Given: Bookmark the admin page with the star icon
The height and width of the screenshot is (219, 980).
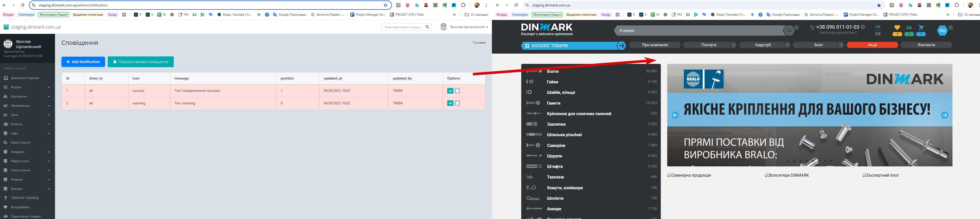Looking at the screenshot, I should click(x=385, y=5).
